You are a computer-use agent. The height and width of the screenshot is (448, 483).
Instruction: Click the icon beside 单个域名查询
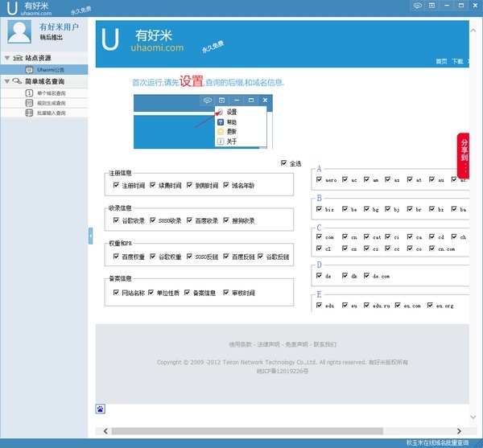click(29, 93)
